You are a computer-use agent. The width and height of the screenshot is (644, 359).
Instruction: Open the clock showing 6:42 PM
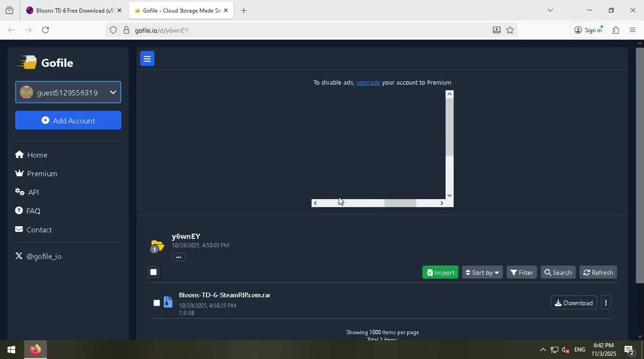(604, 350)
